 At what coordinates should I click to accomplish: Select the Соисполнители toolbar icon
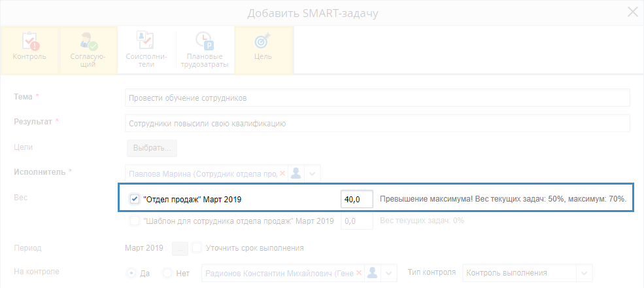pyautogui.click(x=145, y=43)
